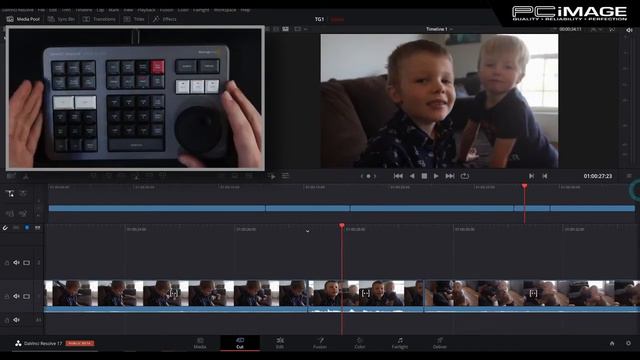Switch to the Fusion page

click(x=320, y=343)
